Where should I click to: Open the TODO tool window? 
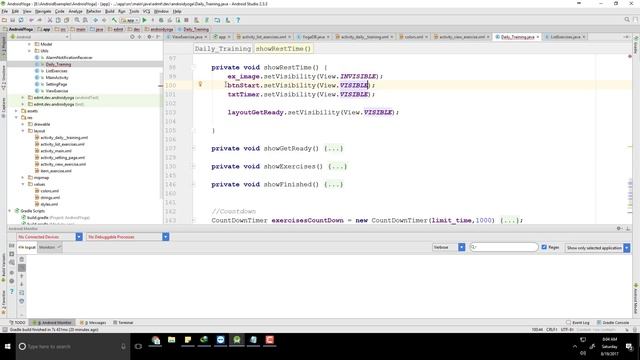pos(17,322)
